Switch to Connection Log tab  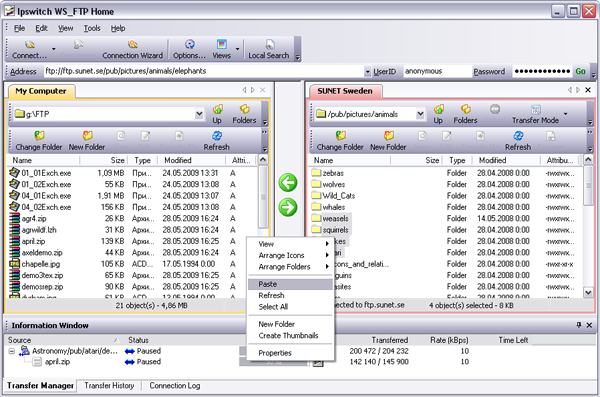coord(174,386)
